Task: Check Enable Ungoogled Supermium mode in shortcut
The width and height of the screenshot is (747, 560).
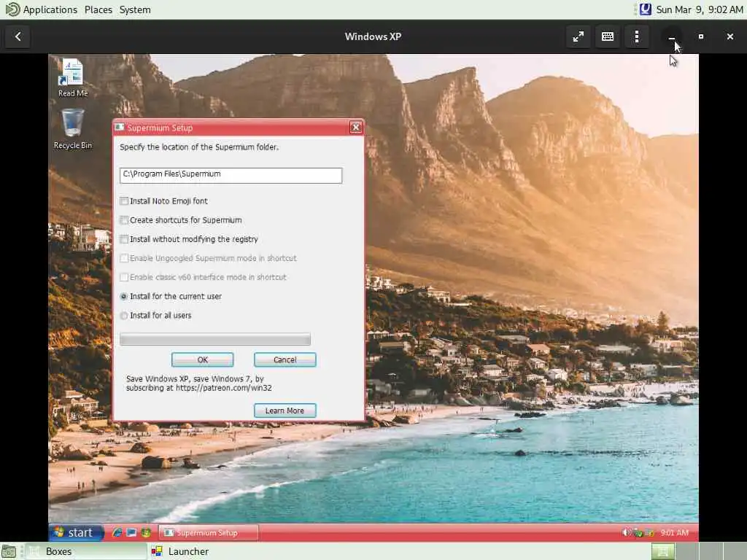Action: pos(124,258)
